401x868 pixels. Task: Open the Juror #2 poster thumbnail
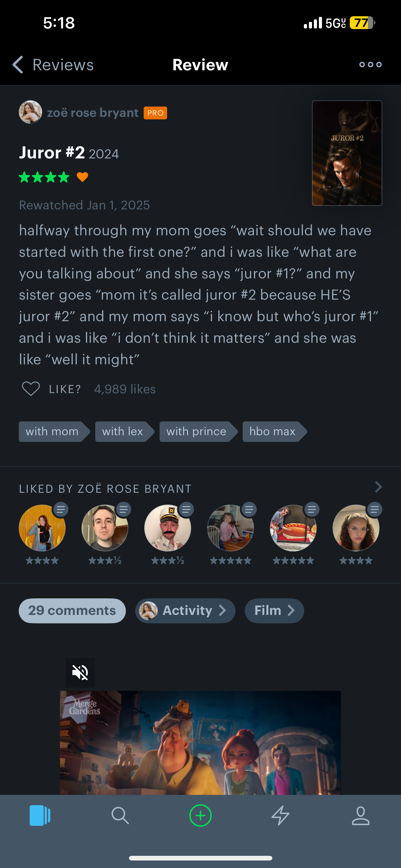click(347, 153)
